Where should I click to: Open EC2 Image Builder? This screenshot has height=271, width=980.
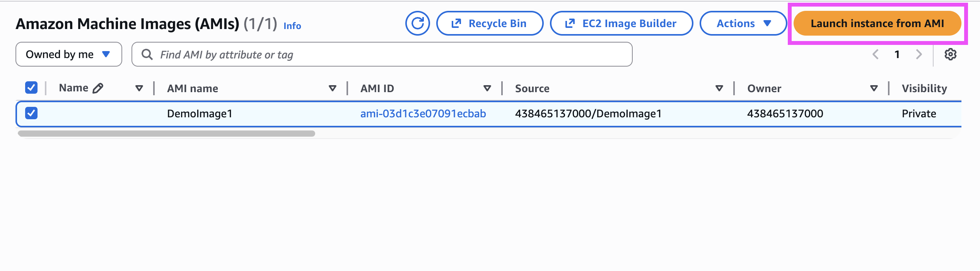click(621, 23)
